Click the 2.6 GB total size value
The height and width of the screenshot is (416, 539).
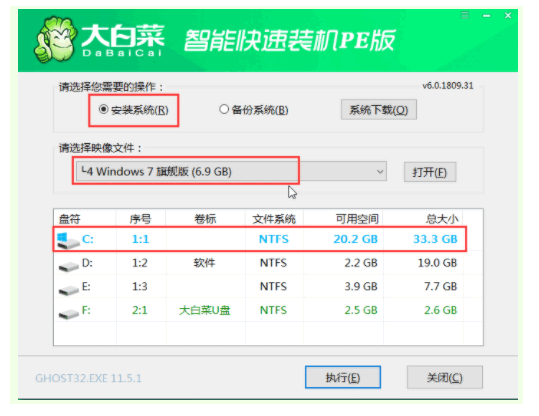pos(440,310)
